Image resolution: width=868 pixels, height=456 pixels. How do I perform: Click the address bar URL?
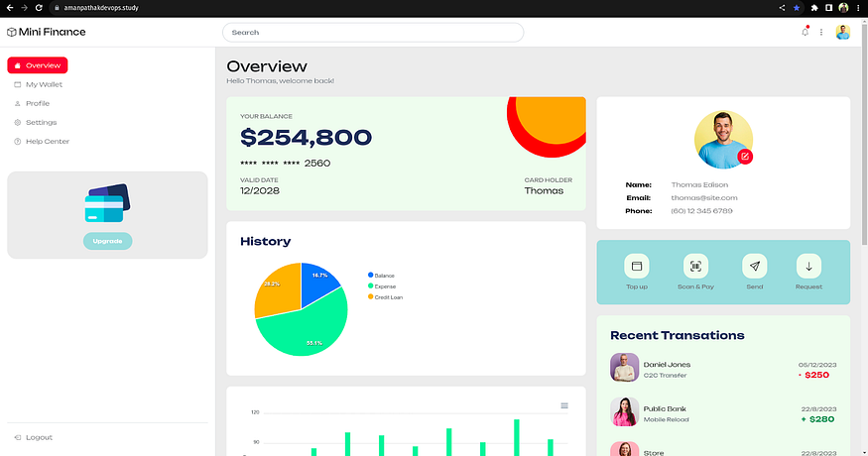pos(101,8)
